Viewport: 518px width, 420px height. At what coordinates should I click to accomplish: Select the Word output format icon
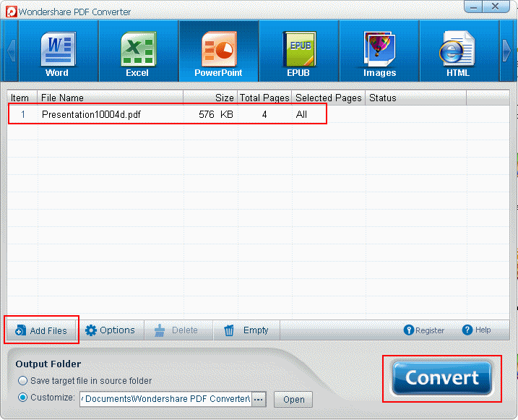point(59,51)
